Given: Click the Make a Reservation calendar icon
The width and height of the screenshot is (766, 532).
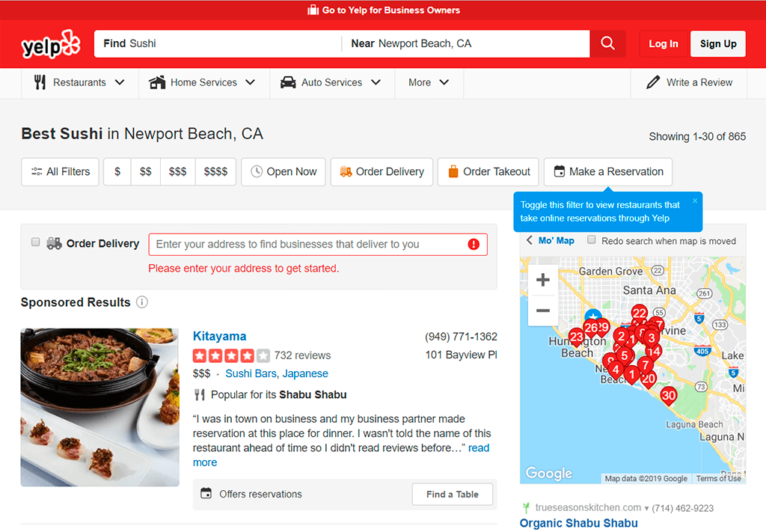Looking at the screenshot, I should [x=560, y=171].
